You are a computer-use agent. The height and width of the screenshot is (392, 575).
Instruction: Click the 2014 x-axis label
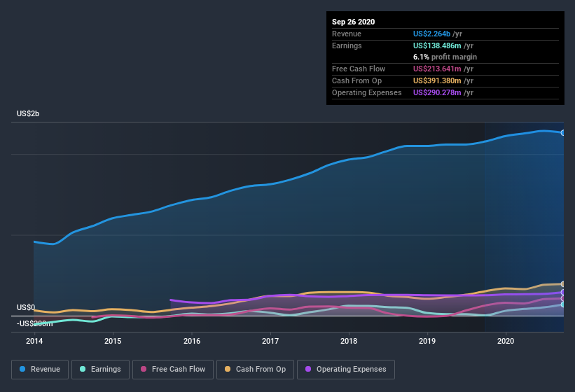34,341
